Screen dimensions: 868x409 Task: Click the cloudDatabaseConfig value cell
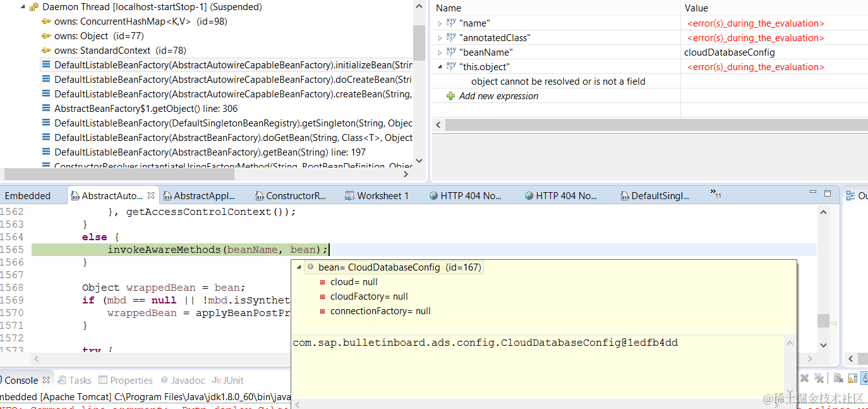730,52
